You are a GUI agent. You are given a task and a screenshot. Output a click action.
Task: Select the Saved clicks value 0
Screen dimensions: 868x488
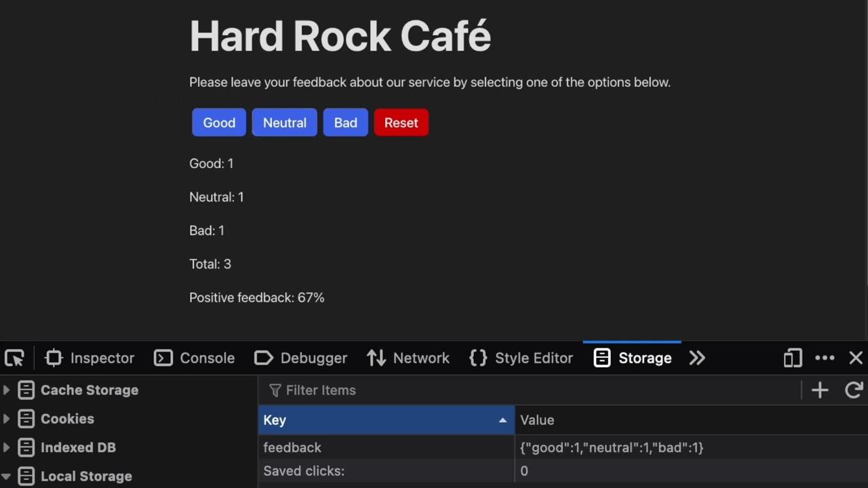692,471
